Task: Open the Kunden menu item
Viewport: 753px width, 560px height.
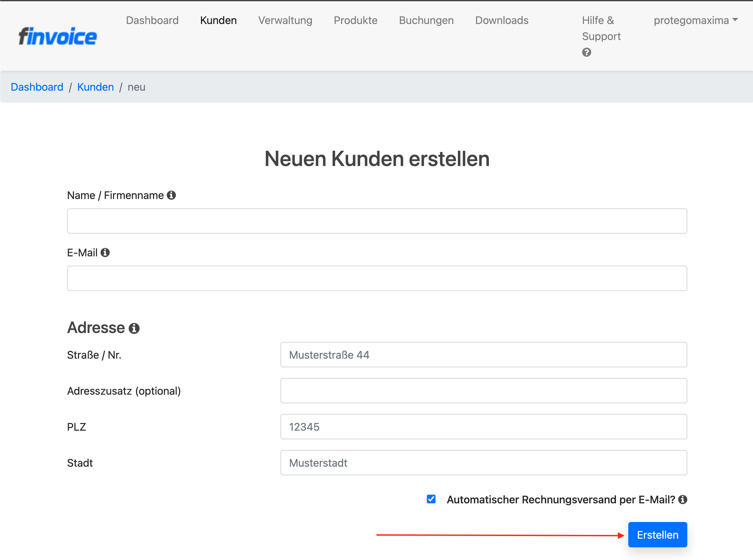Action: coord(218,20)
